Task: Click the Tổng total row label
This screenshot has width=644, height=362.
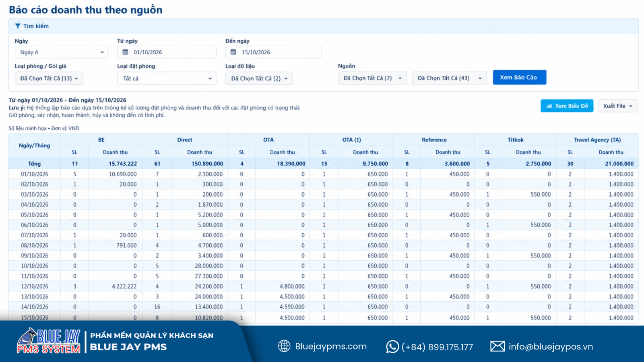Action: click(x=35, y=164)
